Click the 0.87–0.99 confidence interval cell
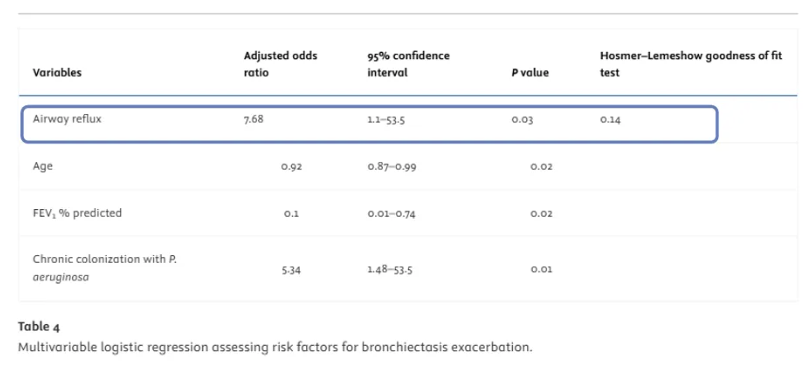Viewport: 810px width, 365px height. coord(392,167)
